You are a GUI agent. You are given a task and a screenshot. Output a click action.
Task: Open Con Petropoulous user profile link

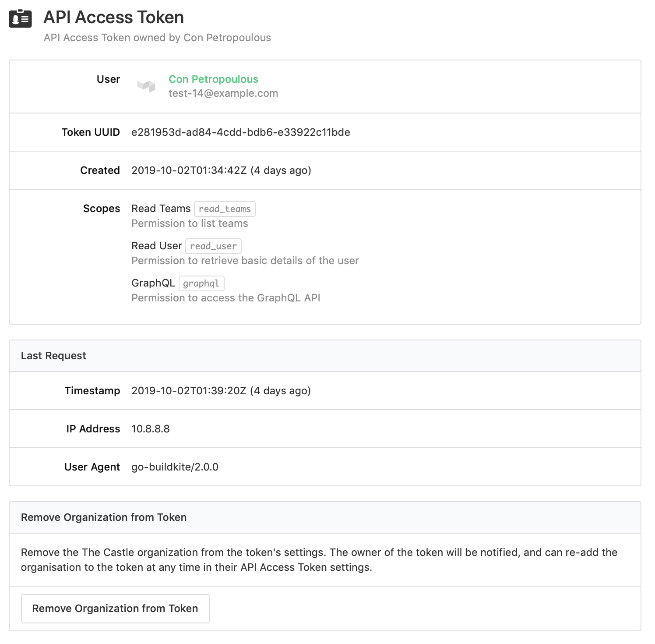213,79
